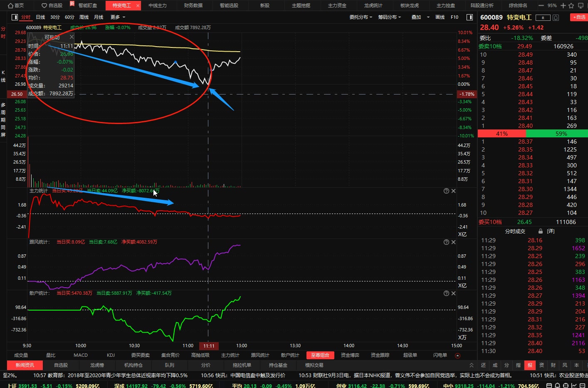Close the floating 可拖动 data tooltip
Viewport: 588px width, 388px height.
(x=72, y=37)
